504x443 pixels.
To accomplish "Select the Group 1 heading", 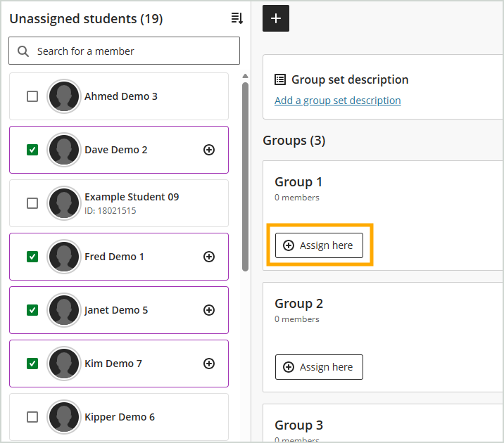I will click(298, 182).
